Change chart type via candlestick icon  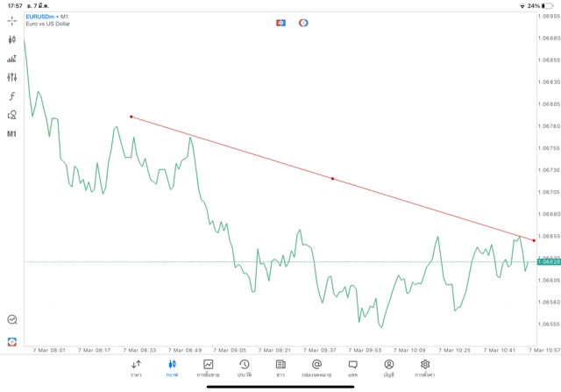tap(12, 39)
